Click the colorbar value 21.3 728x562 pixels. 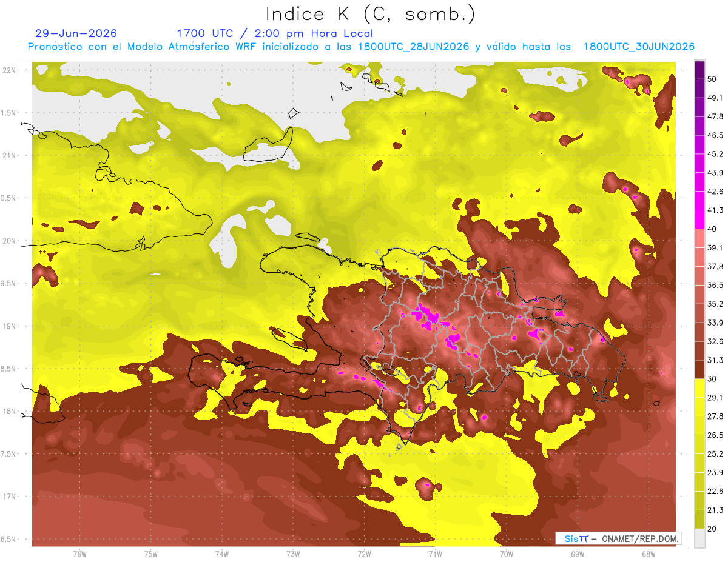pos(715,510)
